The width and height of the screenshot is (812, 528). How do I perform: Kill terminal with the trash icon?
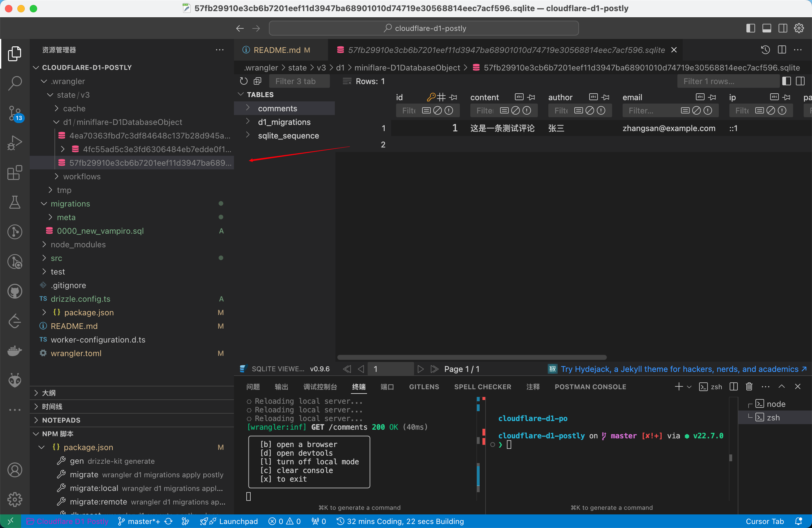749,386
